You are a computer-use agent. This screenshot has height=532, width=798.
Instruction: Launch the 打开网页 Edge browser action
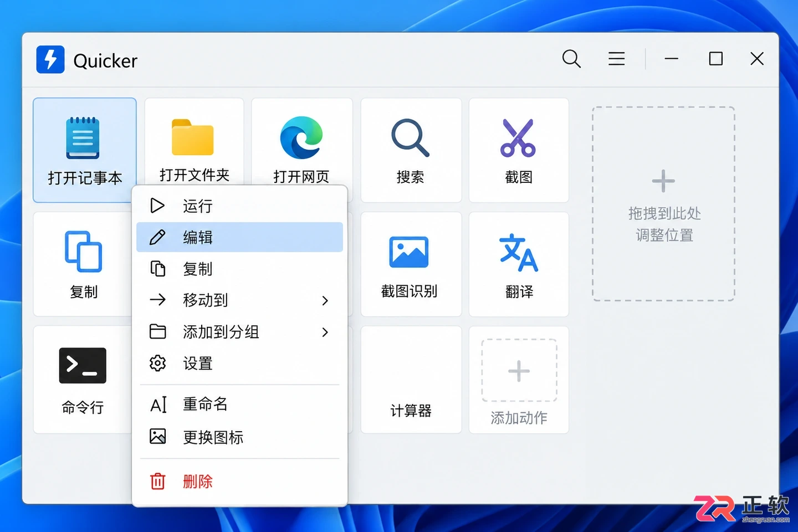click(x=302, y=143)
